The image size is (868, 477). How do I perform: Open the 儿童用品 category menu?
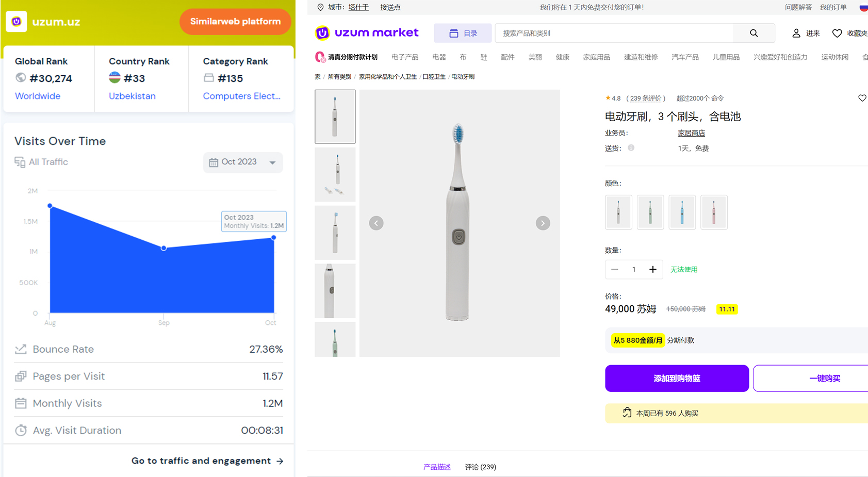(x=726, y=57)
